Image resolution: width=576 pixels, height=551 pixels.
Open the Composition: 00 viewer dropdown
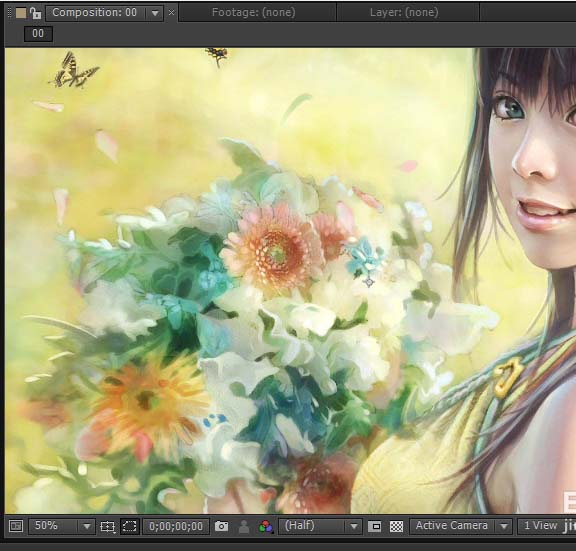[155, 13]
